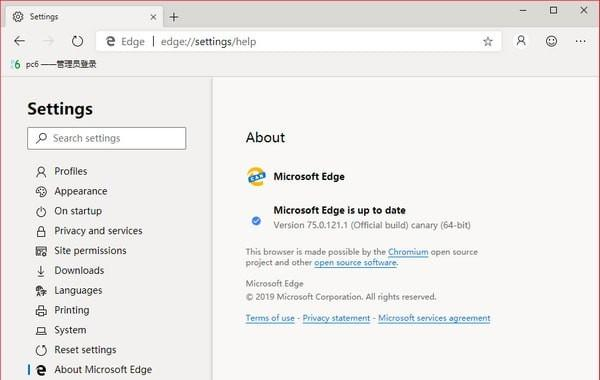Open the pc6 bookmark in favorites bar
The height and width of the screenshot is (380, 600).
[x=54, y=64]
